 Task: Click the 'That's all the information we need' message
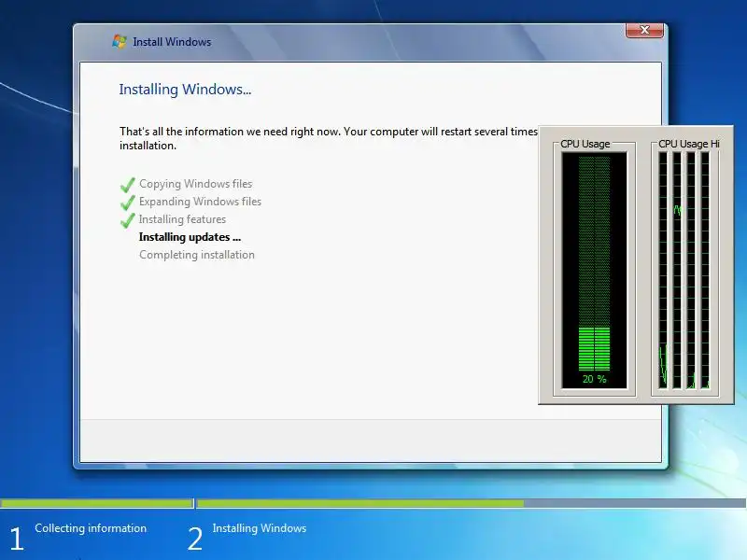pos(329,138)
